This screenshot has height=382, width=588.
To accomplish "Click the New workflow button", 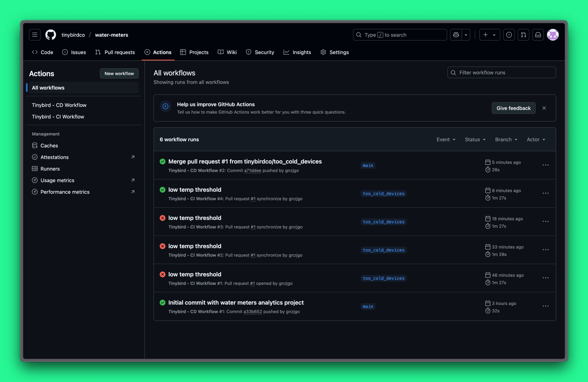I will click(119, 73).
